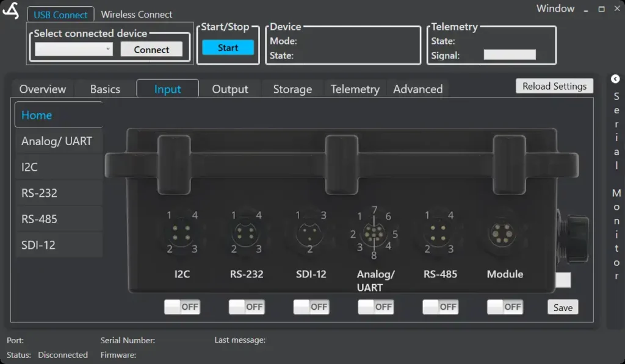Maximize the application window
625x364 pixels.
point(601,9)
